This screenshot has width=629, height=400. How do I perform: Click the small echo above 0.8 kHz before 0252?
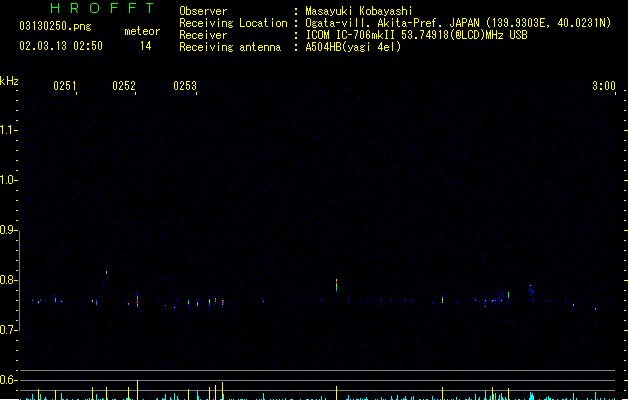106,272
